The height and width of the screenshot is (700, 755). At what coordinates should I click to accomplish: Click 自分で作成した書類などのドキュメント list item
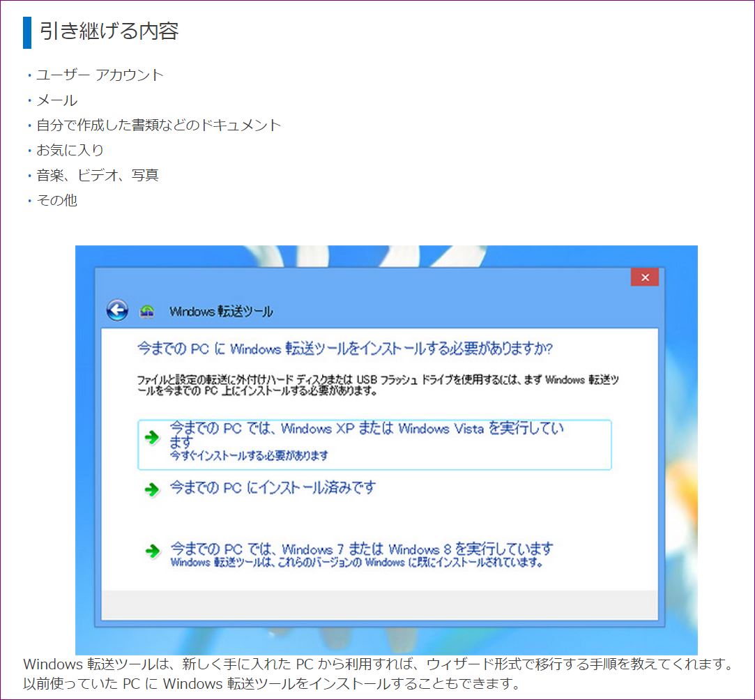[x=158, y=125]
